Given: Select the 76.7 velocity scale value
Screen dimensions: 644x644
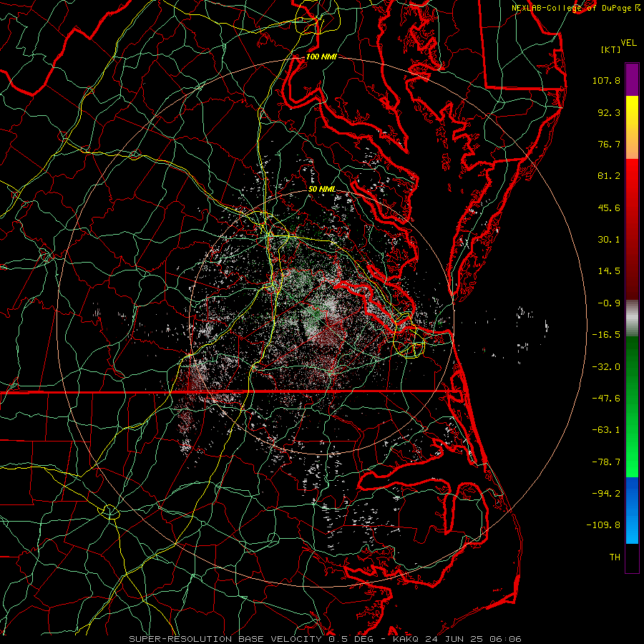Looking at the screenshot, I should [609, 144].
